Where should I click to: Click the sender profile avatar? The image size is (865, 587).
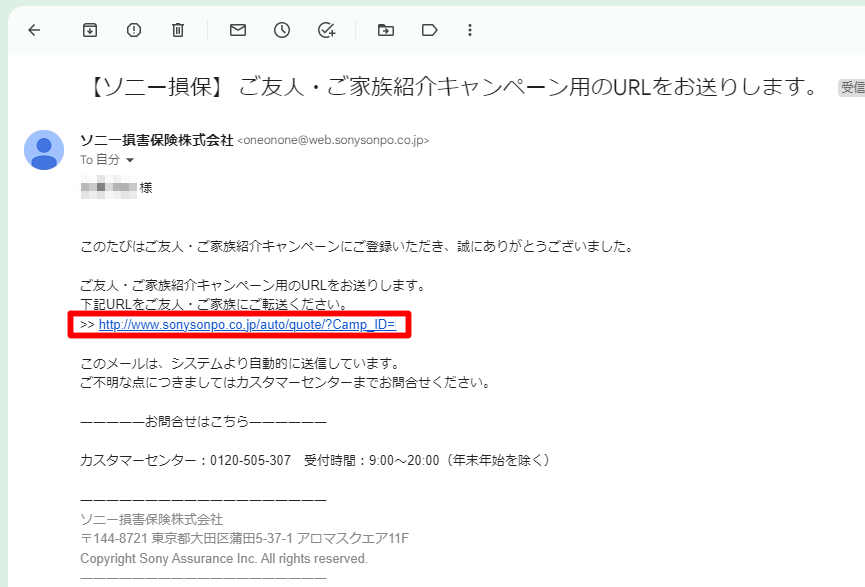(44, 150)
